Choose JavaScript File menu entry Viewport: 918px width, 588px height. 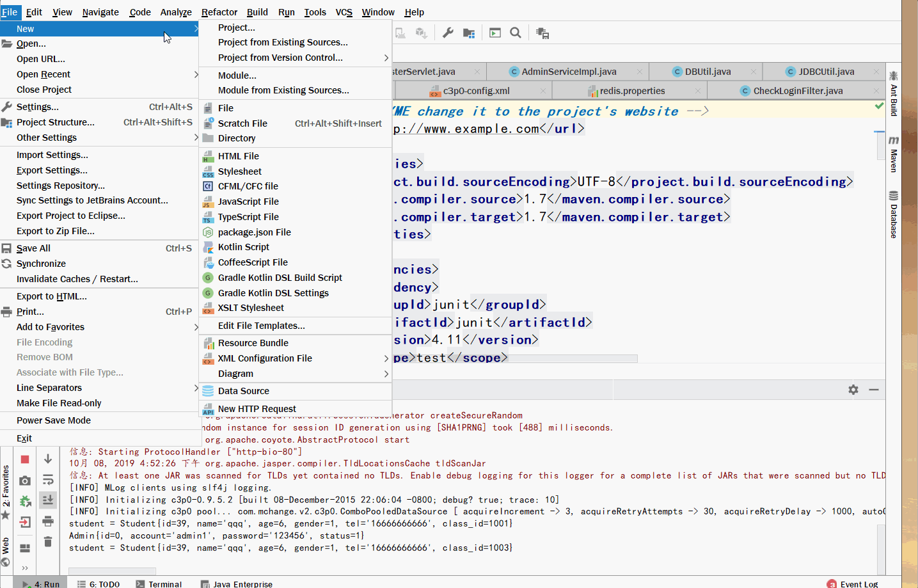(x=295, y=202)
